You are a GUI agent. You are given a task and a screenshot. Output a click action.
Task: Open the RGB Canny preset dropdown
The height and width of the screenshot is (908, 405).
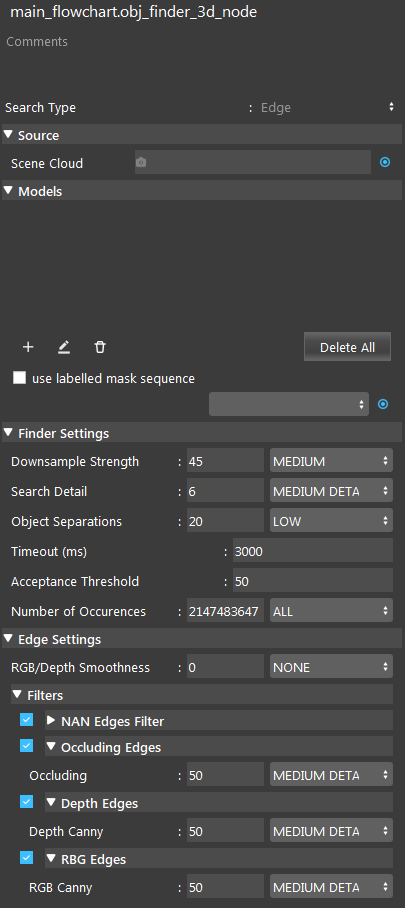click(x=331, y=887)
